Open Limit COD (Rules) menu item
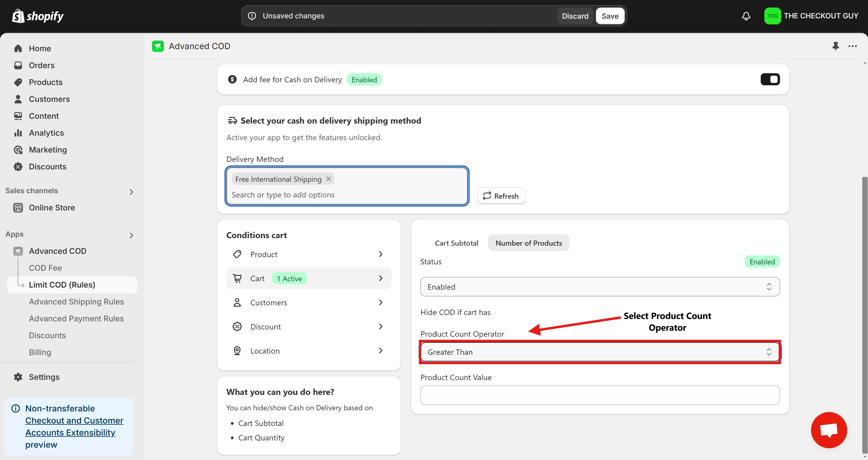Screen dimensions: 868x460 72,285
